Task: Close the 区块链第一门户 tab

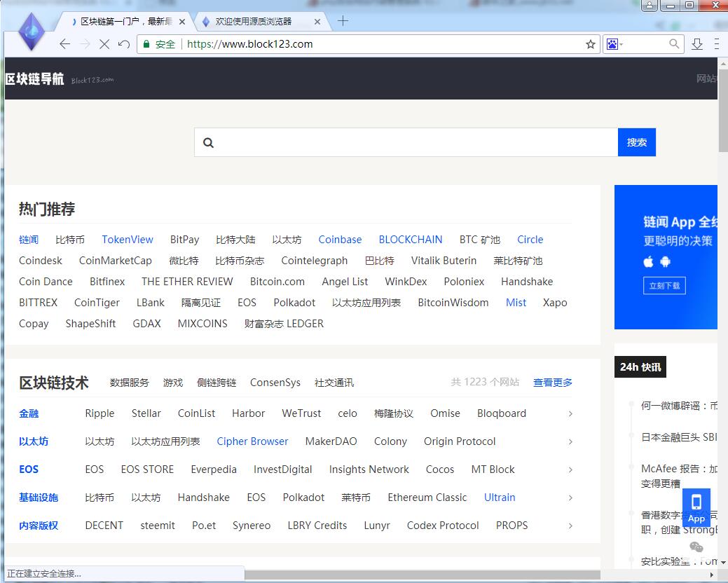Action: (182, 22)
